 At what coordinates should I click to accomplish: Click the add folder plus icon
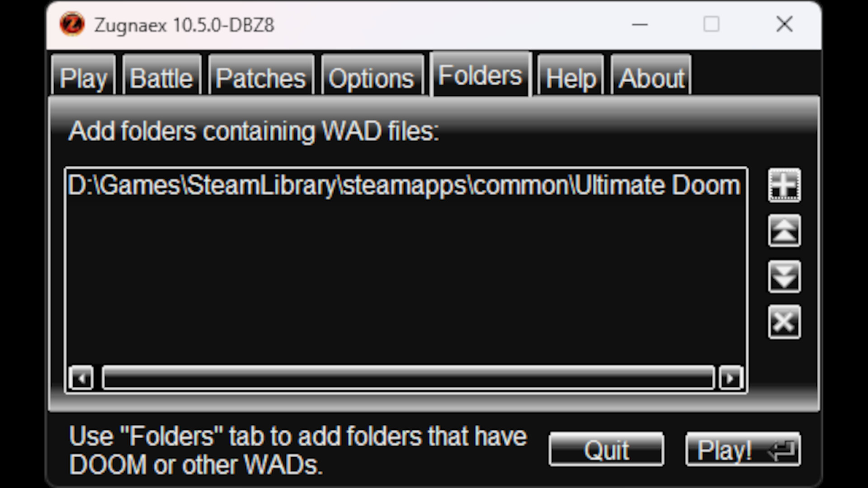784,185
